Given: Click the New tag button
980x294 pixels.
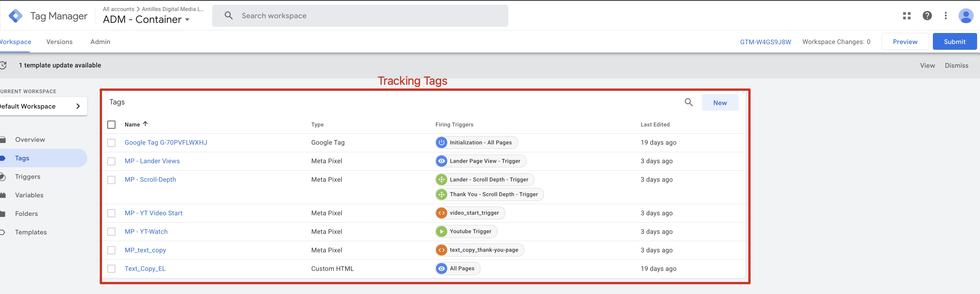Looking at the screenshot, I should click(x=720, y=103).
